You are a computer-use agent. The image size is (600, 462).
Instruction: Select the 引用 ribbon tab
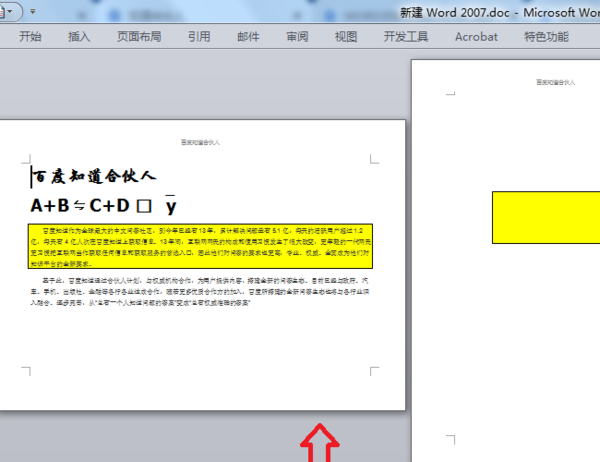pos(199,37)
